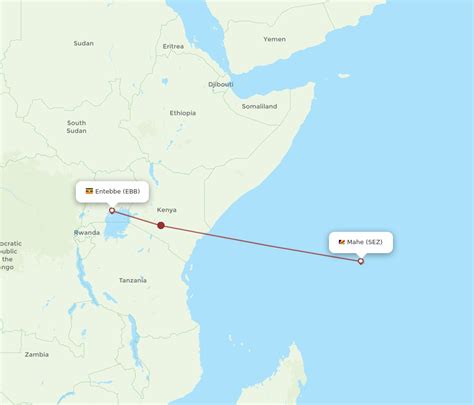
Task: Click the red midpoint dot on route
Action: click(161, 226)
